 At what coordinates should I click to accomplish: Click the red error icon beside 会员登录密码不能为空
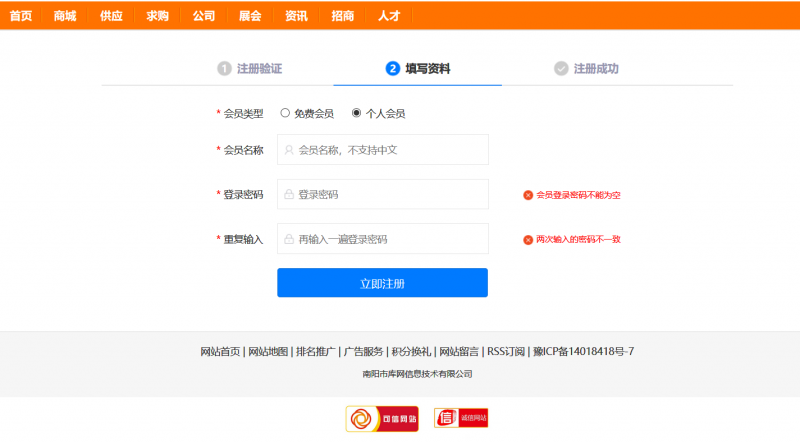[x=528, y=195]
